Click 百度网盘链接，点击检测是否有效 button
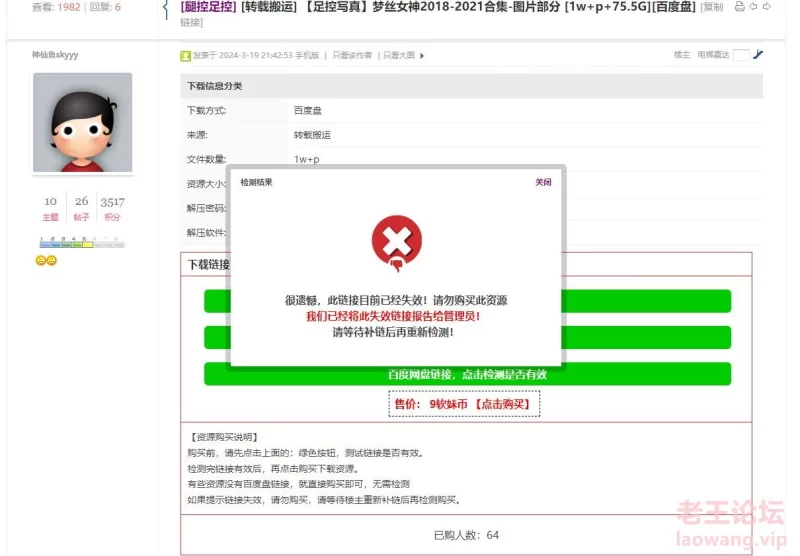 (467, 374)
